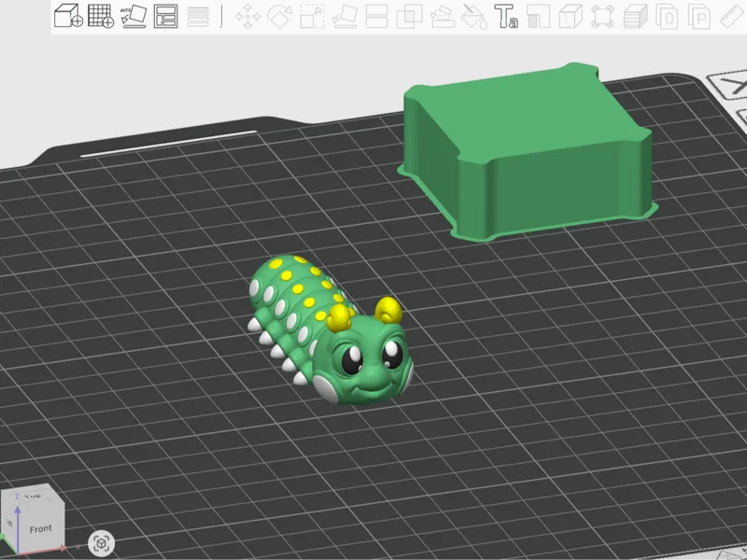This screenshot has width=747, height=560.
Task: Select the Support painting tool
Action: [x=442, y=17]
